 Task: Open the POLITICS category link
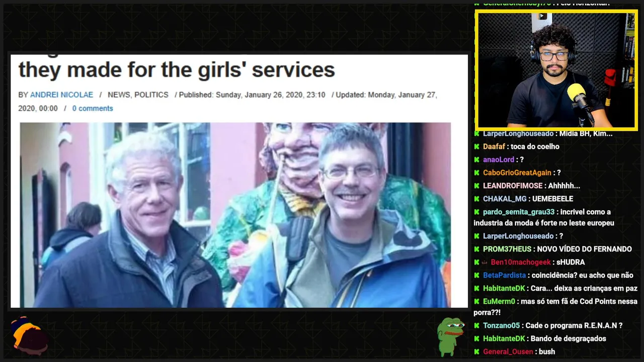151,95
